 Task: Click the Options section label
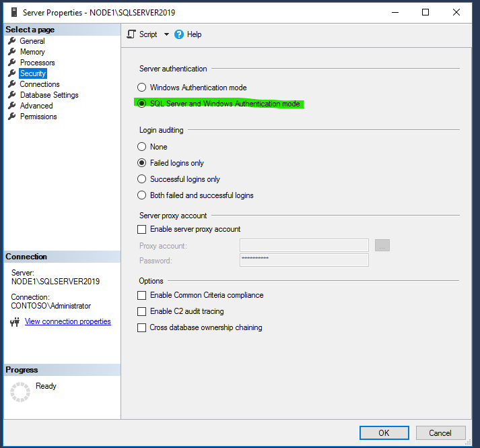click(151, 281)
